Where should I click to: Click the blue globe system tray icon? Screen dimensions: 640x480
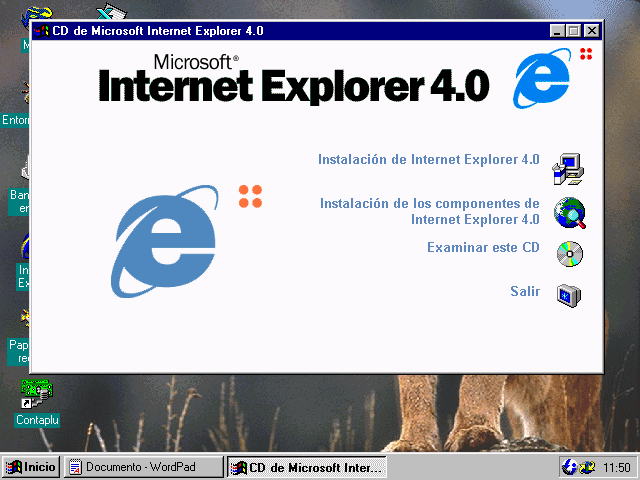point(569,467)
